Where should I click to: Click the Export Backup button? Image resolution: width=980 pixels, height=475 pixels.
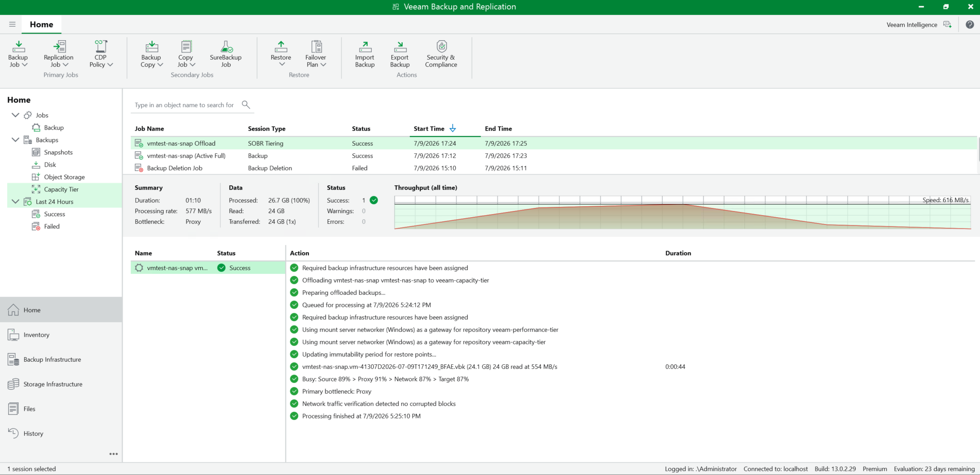coord(400,54)
